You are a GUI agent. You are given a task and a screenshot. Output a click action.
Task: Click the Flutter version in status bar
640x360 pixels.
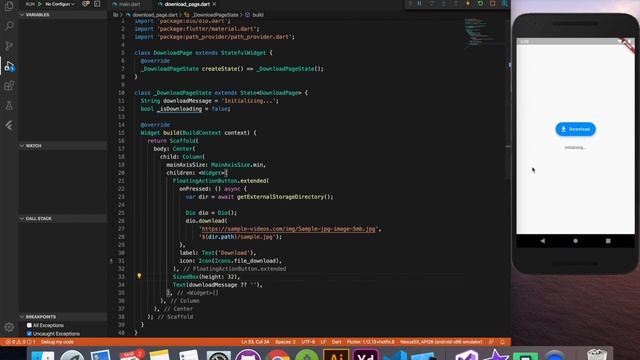[x=371, y=342]
